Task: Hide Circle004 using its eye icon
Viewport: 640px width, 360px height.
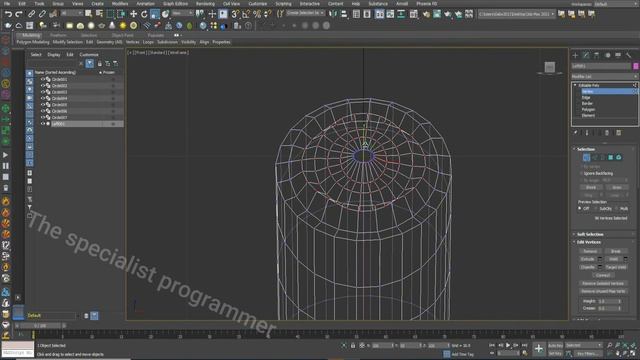Action: pos(42,98)
